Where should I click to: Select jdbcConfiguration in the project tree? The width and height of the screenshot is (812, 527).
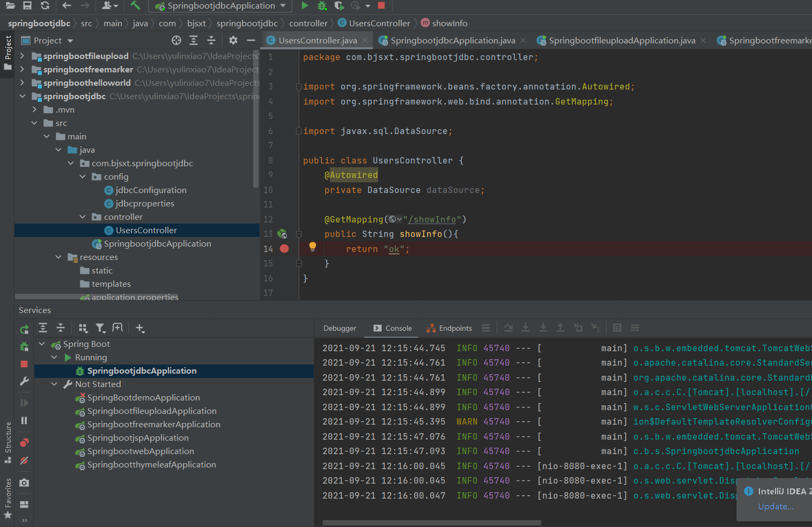151,190
